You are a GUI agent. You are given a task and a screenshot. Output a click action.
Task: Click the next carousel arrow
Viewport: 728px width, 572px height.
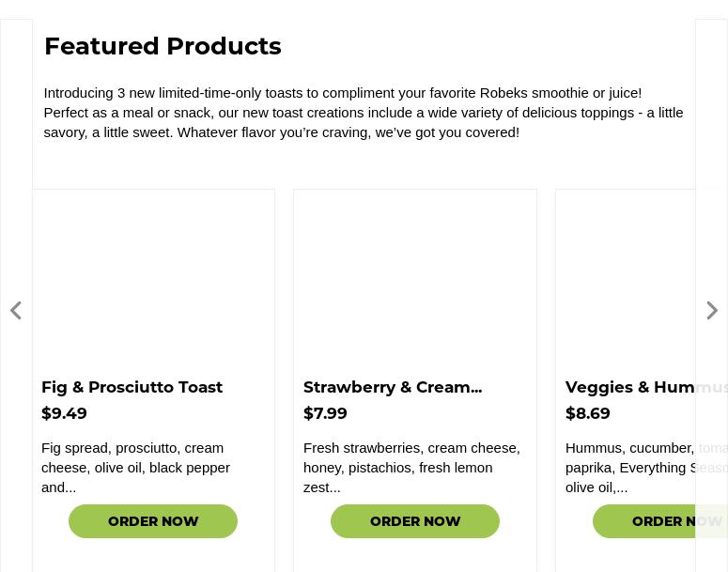(x=712, y=311)
